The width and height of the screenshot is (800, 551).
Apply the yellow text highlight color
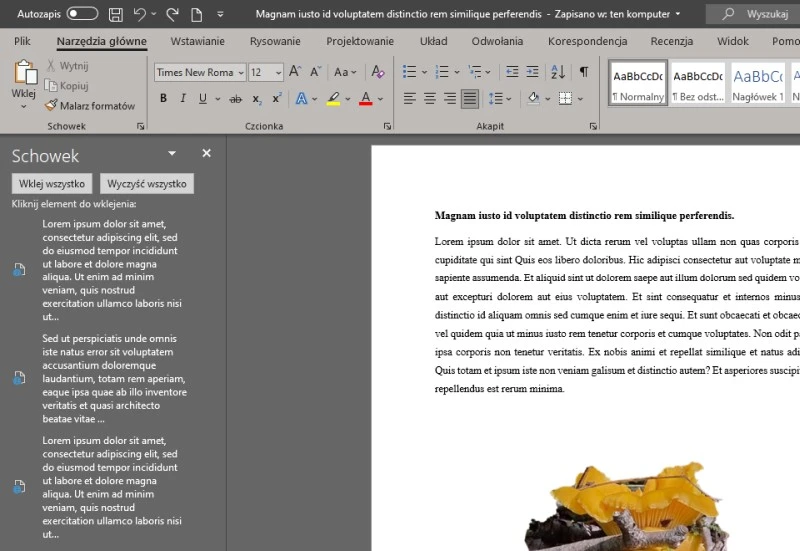point(333,98)
